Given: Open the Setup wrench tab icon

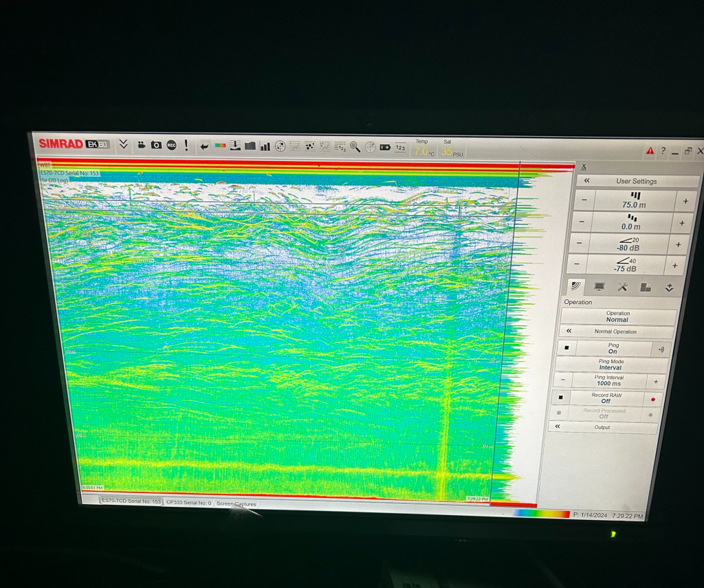Looking at the screenshot, I should pos(622,287).
